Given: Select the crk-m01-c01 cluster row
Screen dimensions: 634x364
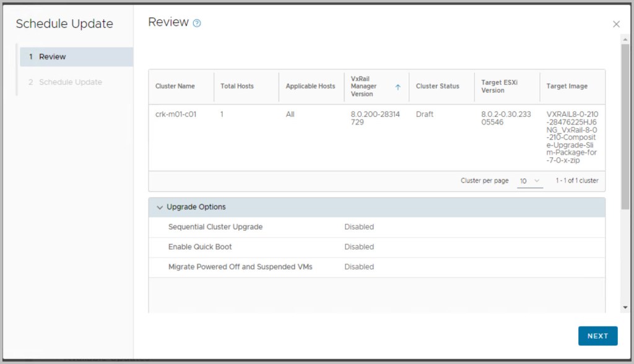Looking at the screenshot, I should pos(176,115).
